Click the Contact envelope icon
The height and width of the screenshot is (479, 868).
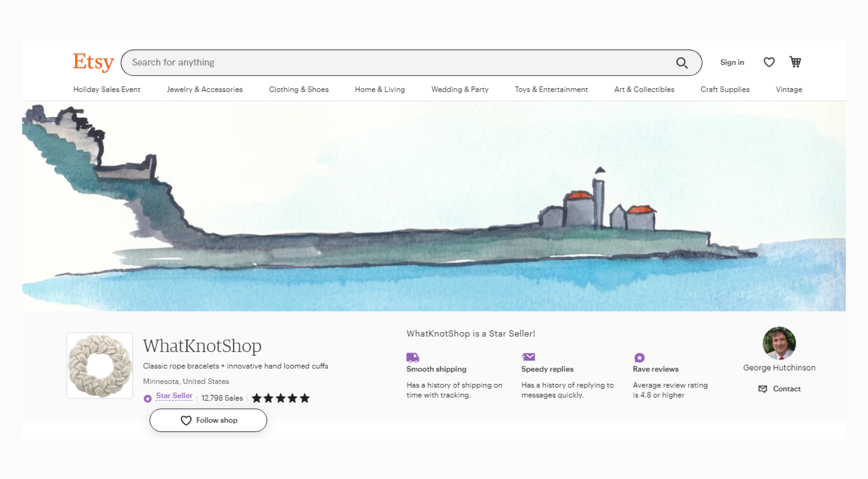point(763,389)
